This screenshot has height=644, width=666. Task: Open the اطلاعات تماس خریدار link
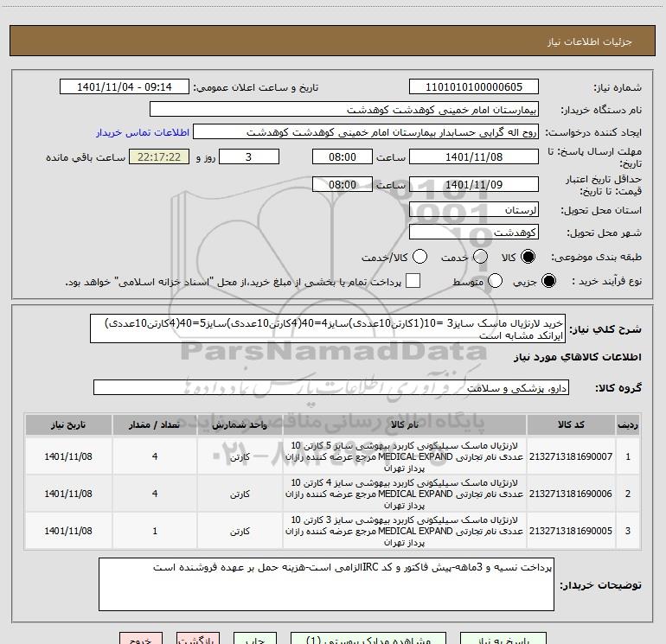point(143,132)
